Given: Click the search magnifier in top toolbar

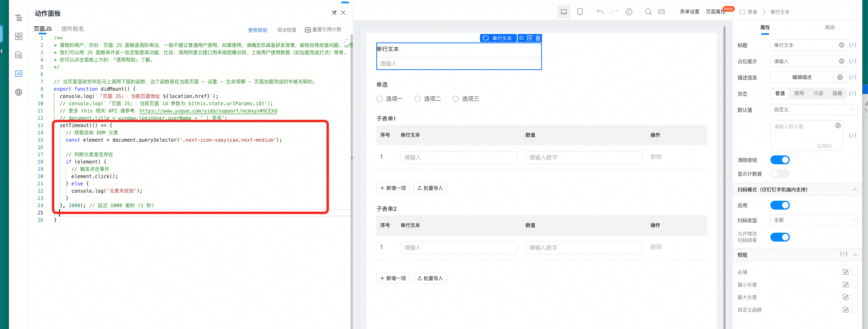Looking at the screenshot, I should 648,12.
